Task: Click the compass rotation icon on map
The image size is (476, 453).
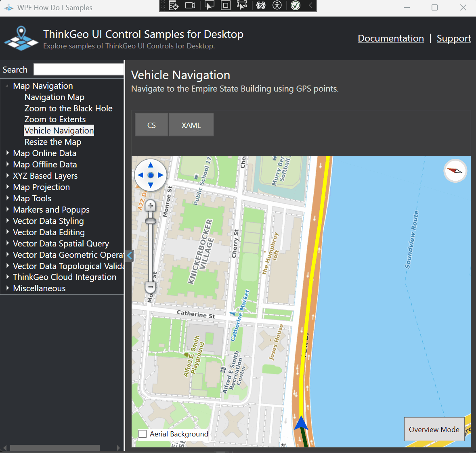Action: click(455, 171)
